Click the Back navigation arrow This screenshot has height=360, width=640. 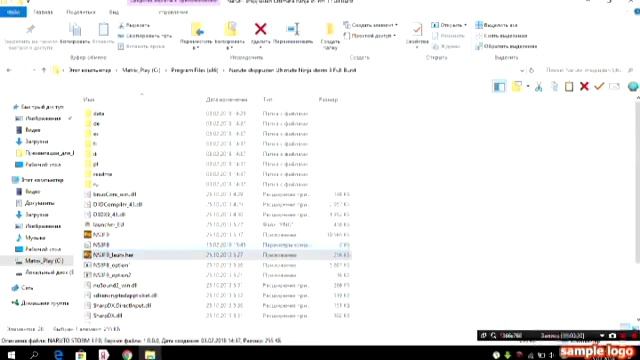point(9,70)
